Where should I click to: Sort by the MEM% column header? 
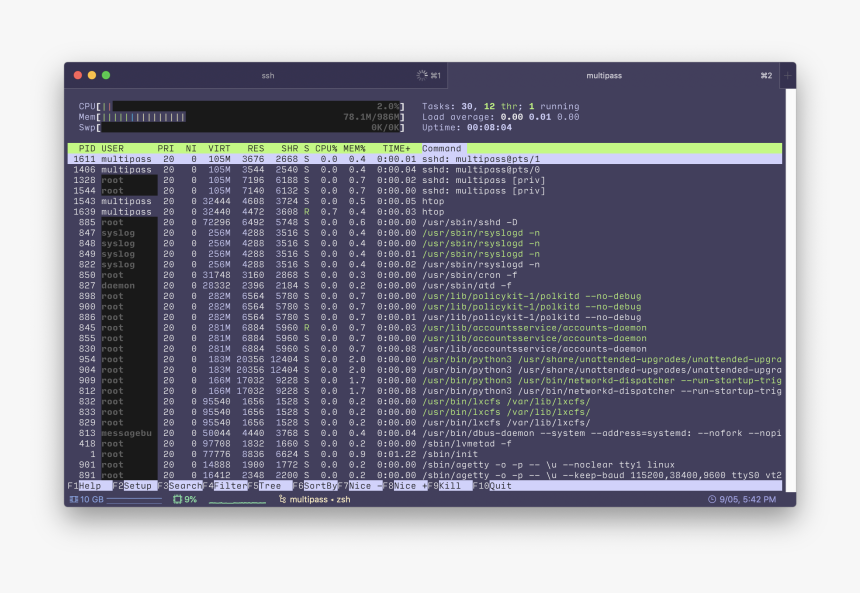[354, 149]
